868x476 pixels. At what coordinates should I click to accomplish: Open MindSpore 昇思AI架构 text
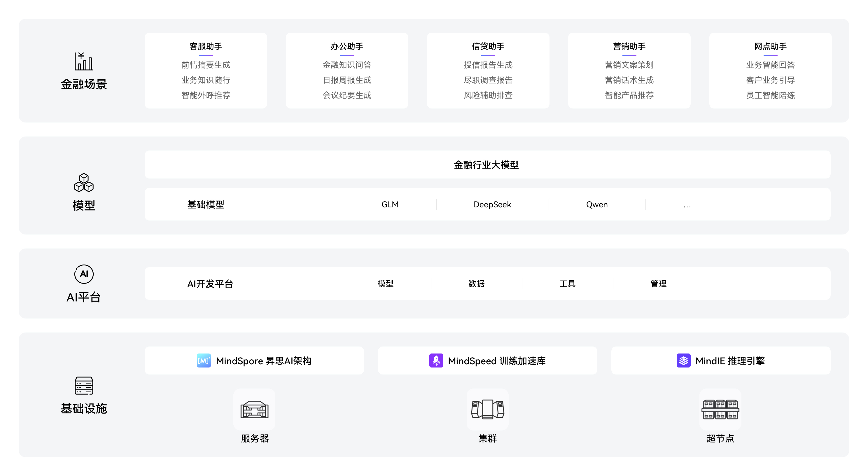263,361
